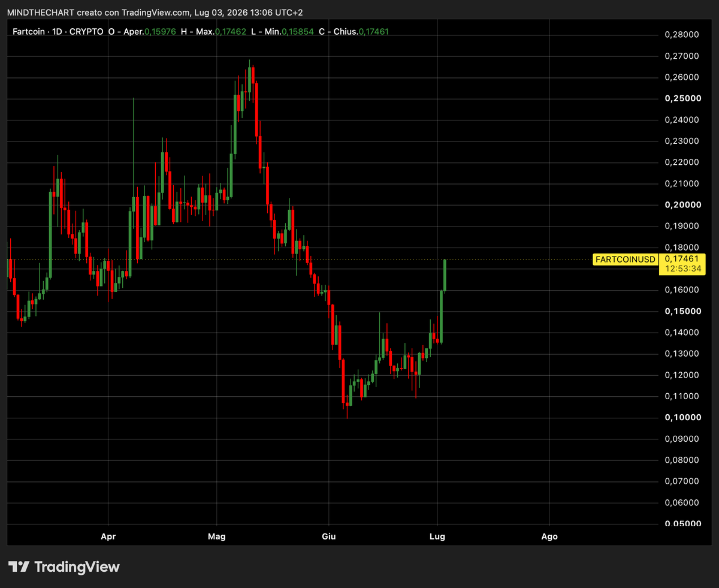The height and width of the screenshot is (588, 719).
Task: Click the 0,19000 price axis label
Action: pyautogui.click(x=682, y=226)
